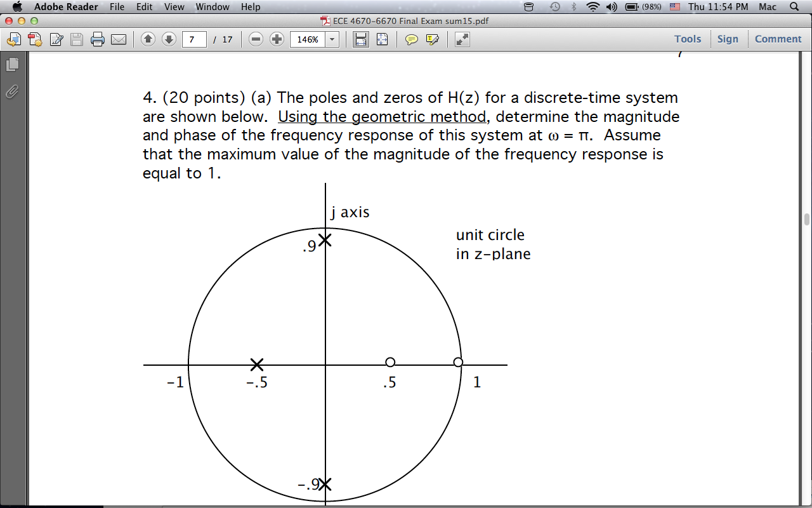Open the Comment pane
The image size is (812, 508).
778,39
